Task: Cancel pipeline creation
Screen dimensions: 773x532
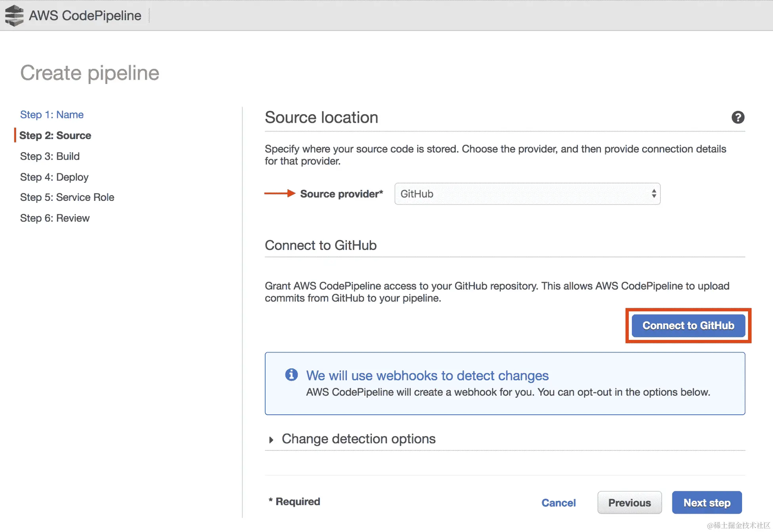Action: click(x=558, y=503)
